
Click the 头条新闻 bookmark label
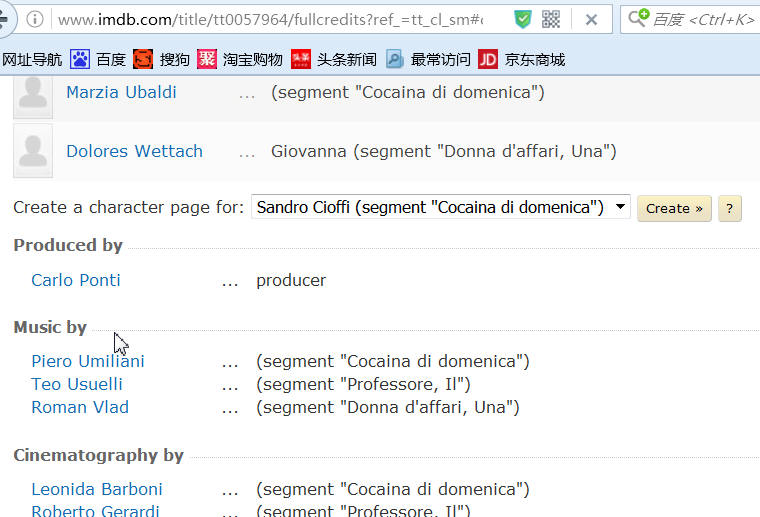click(x=347, y=60)
